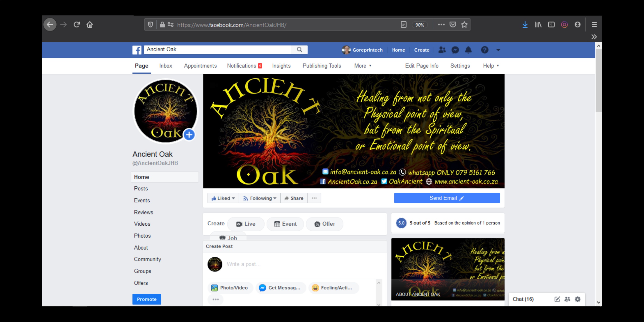Click the Promote button

pos(146,299)
